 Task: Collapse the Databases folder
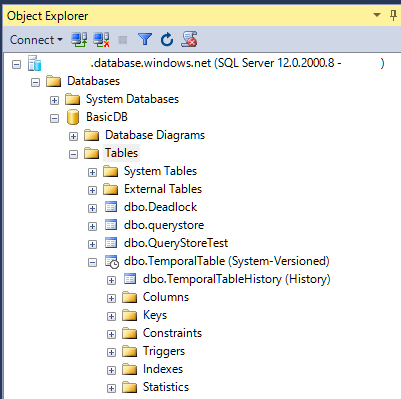coord(35,82)
